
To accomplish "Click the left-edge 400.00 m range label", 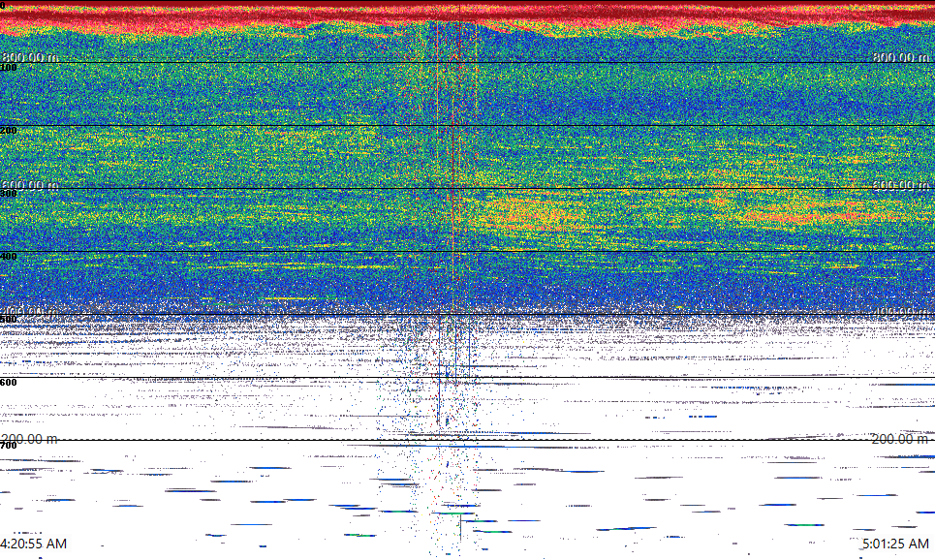I will tap(30, 312).
